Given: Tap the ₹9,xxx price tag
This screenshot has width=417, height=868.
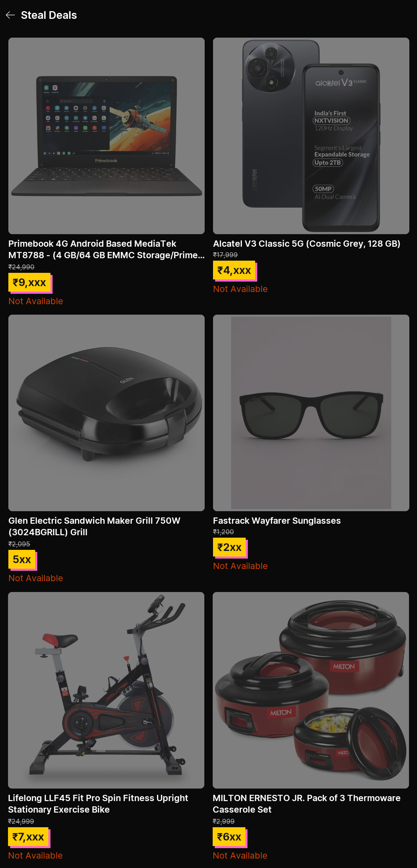Looking at the screenshot, I should 30,283.
